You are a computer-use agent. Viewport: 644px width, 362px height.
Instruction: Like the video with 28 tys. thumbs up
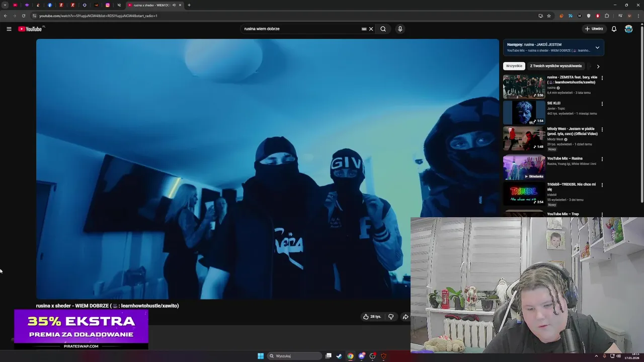(372, 317)
